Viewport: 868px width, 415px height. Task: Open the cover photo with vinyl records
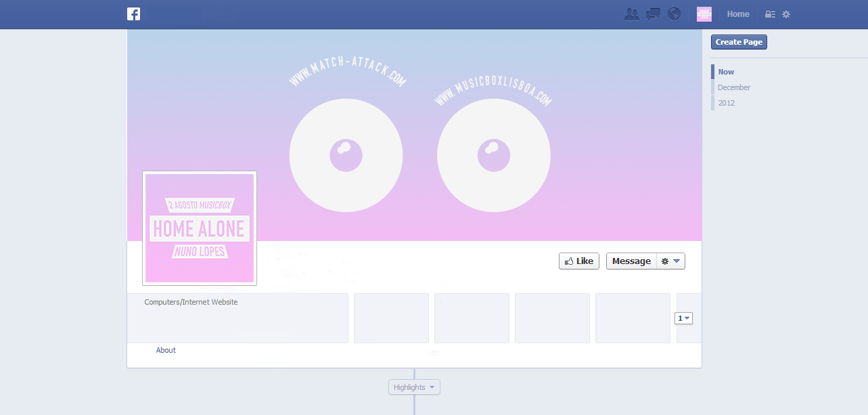click(414, 135)
